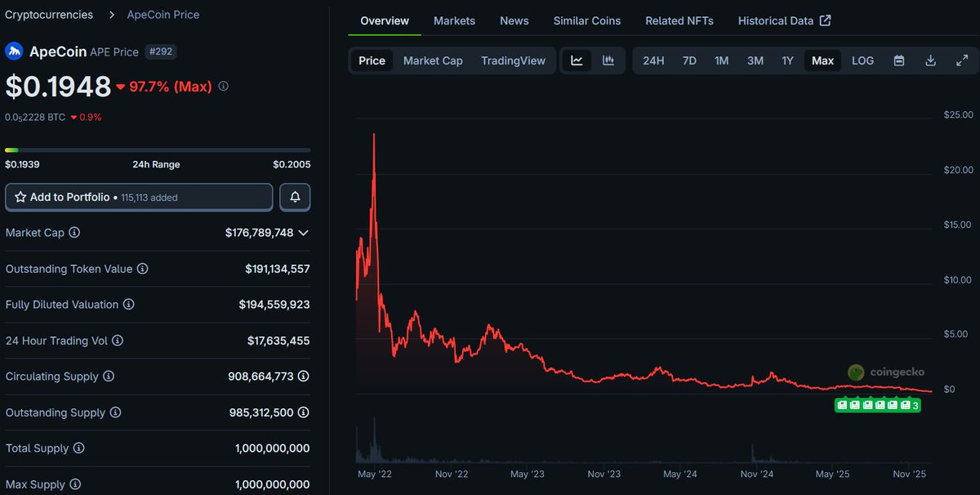Click Add to Portfolio button
Image resolution: width=980 pixels, height=495 pixels.
[139, 197]
